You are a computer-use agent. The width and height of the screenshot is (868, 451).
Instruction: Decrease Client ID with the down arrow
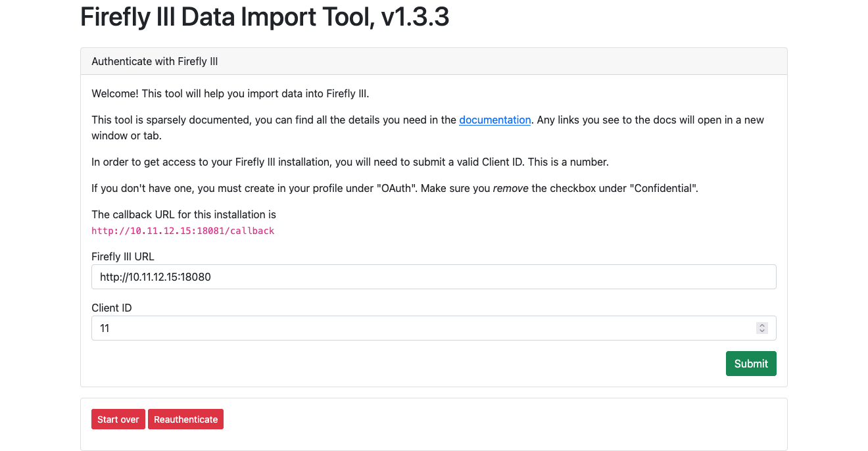pyautogui.click(x=762, y=331)
